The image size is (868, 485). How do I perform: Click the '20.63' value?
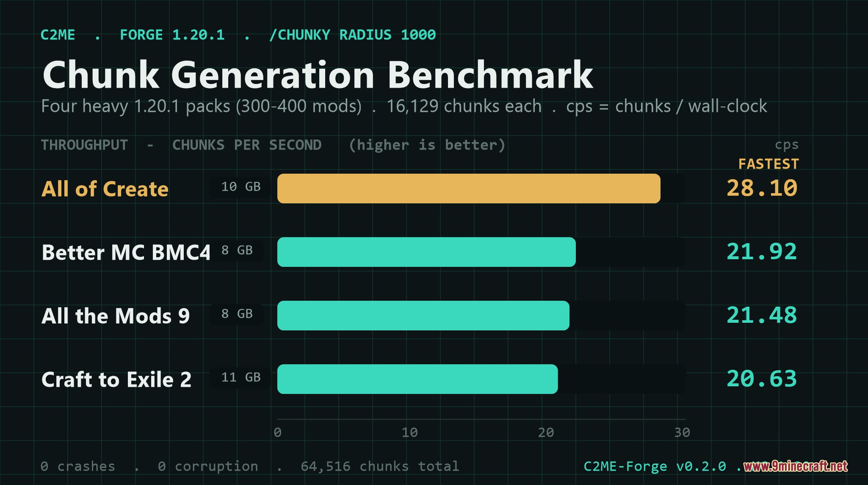[x=762, y=378]
